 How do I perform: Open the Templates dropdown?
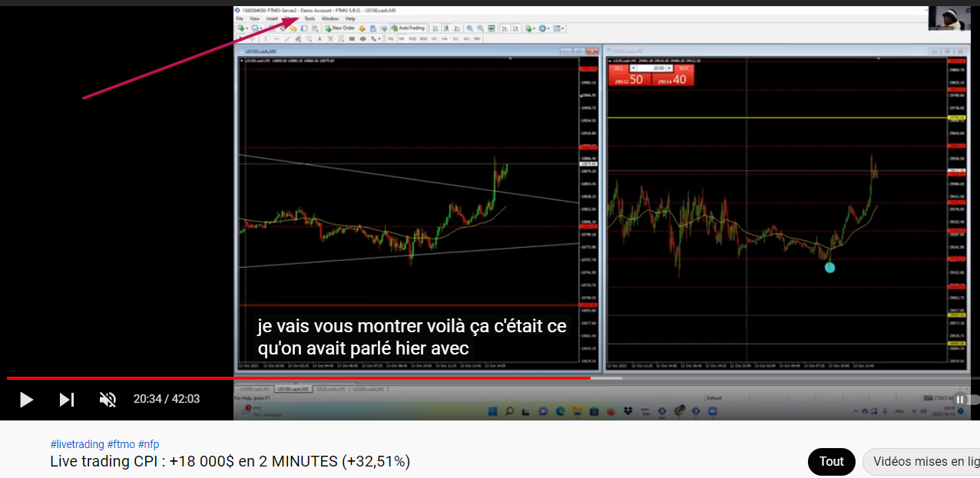pyautogui.click(x=558, y=28)
